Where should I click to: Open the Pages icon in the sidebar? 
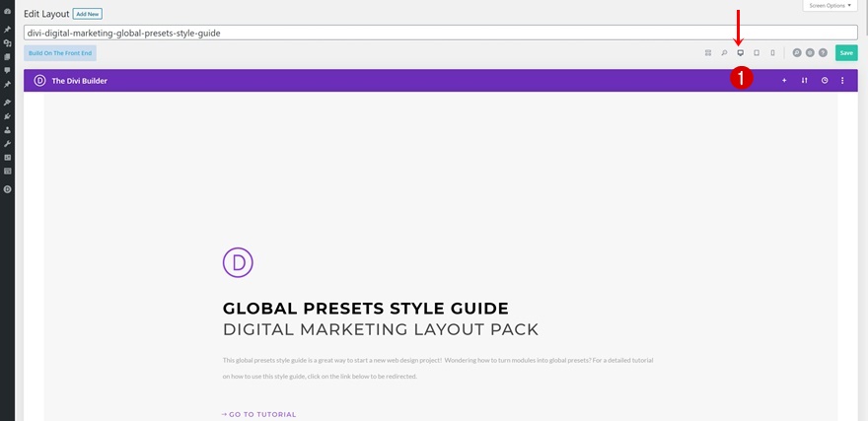[x=7, y=56]
